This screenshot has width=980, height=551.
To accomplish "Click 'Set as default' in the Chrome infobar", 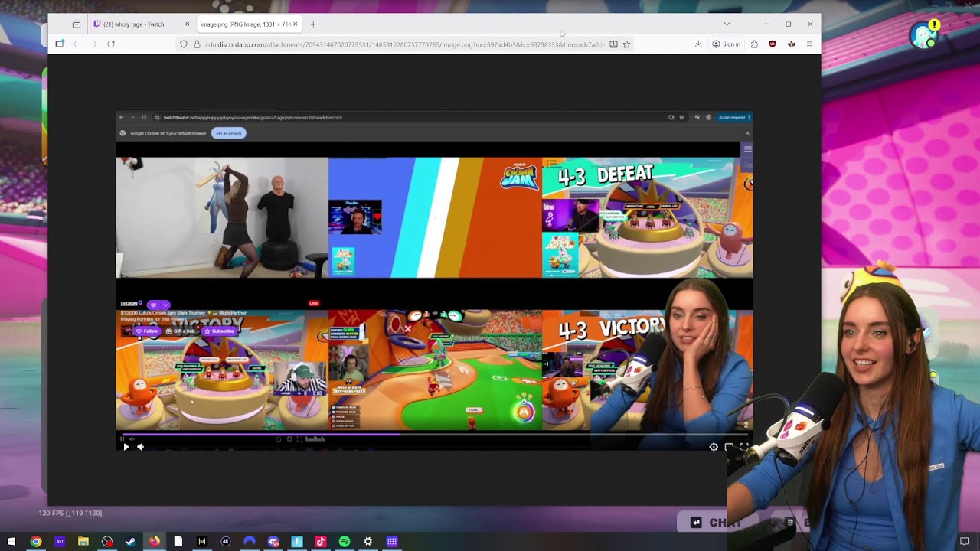I will (x=228, y=133).
